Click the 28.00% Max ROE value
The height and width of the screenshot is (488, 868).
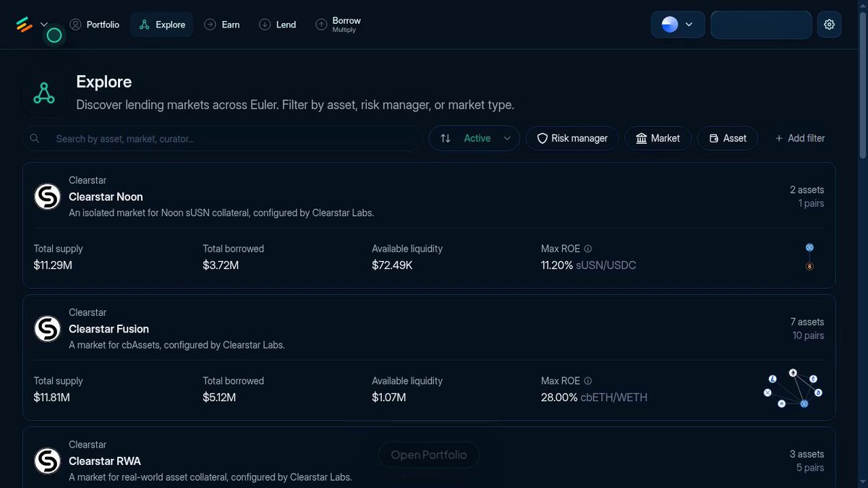(x=559, y=398)
